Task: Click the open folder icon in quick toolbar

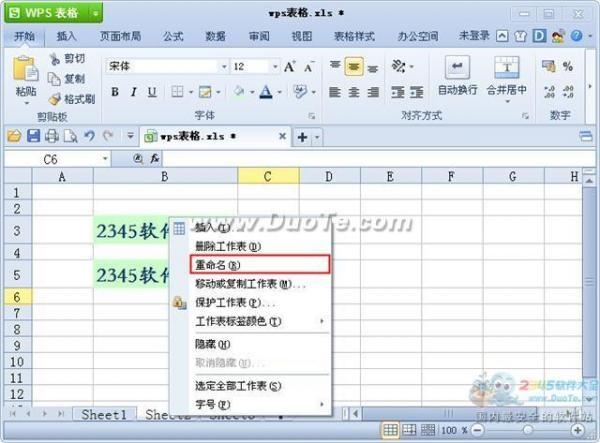Action: coord(14,136)
